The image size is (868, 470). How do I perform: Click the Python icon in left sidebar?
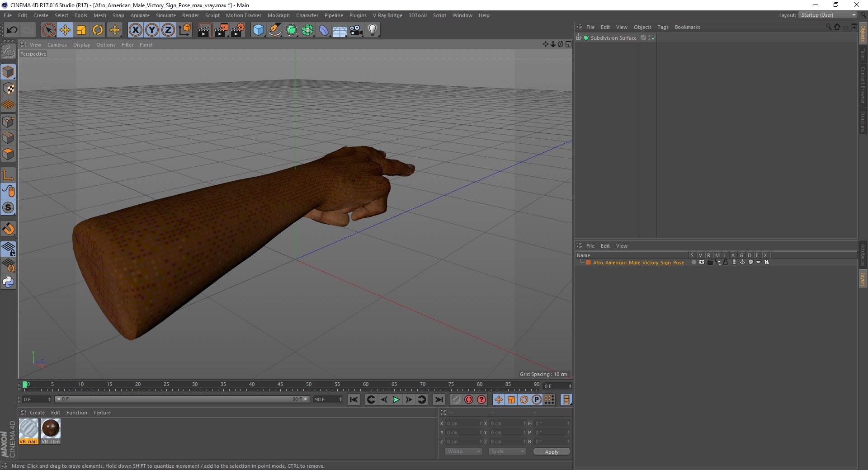8,282
